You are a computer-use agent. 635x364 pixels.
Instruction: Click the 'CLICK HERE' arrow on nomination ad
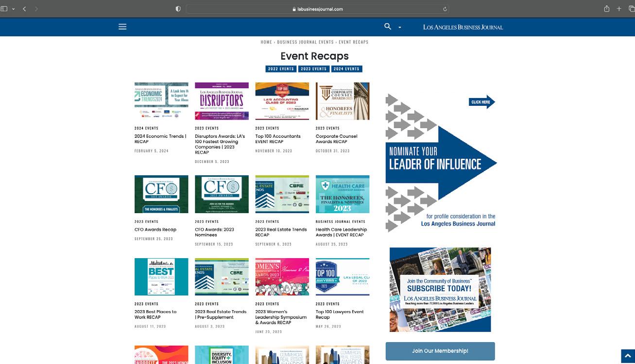[481, 102]
